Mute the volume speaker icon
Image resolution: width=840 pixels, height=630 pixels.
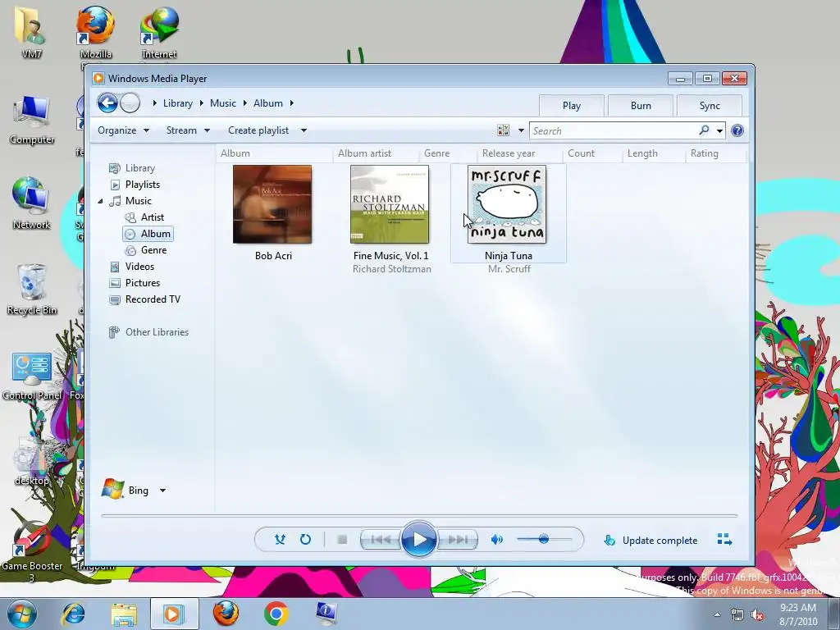click(x=497, y=540)
